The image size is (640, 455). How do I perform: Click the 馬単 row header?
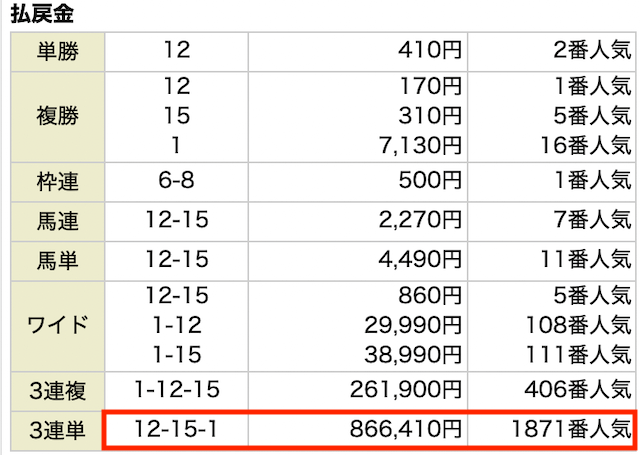[58, 261]
